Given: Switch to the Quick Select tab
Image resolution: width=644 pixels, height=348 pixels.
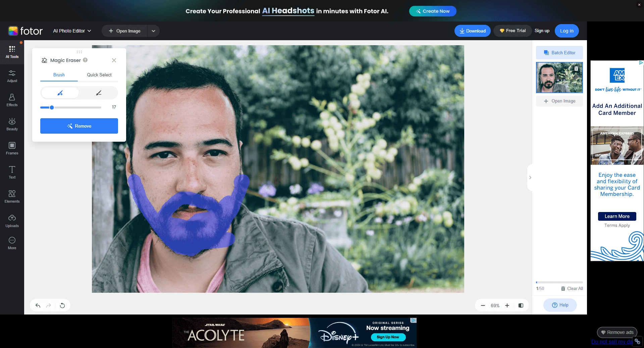Looking at the screenshot, I should point(99,75).
